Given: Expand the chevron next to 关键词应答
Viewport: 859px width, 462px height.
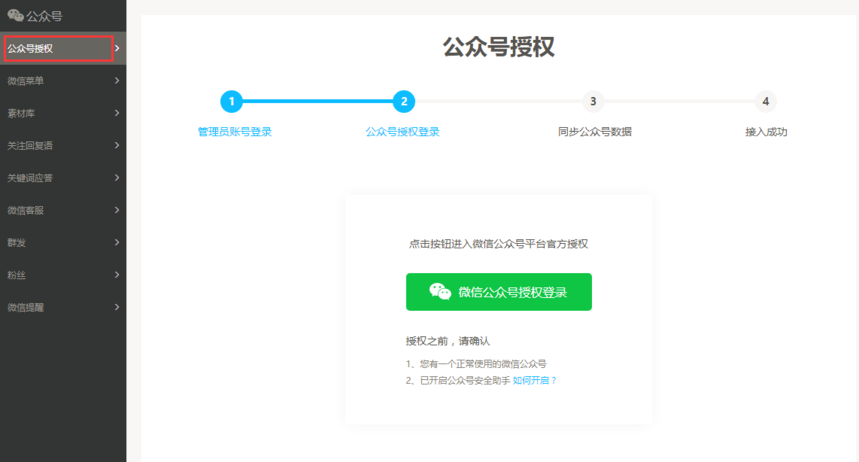Looking at the screenshot, I should pos(117,178).
